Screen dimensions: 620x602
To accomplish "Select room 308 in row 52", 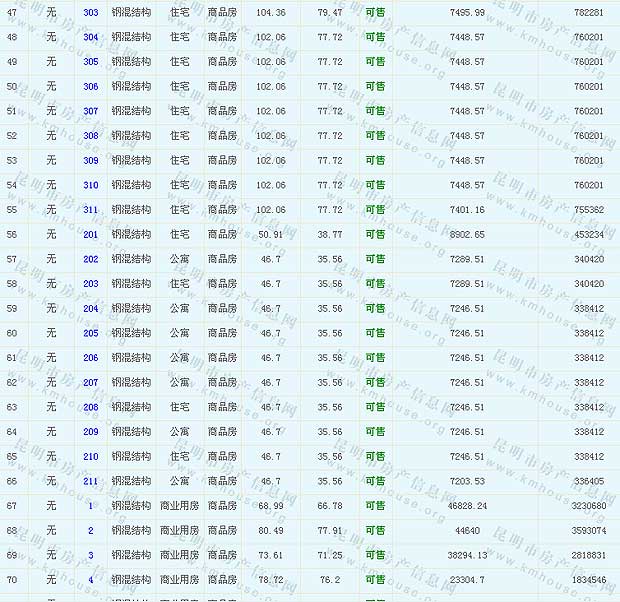I will point(91,136).
